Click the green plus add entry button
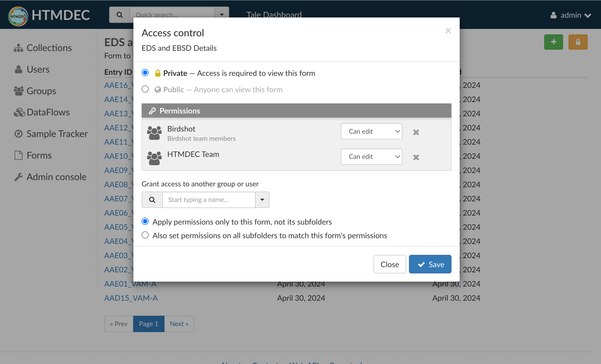The width and height of the screenshot is (601, 364). [x=554, y=42]
